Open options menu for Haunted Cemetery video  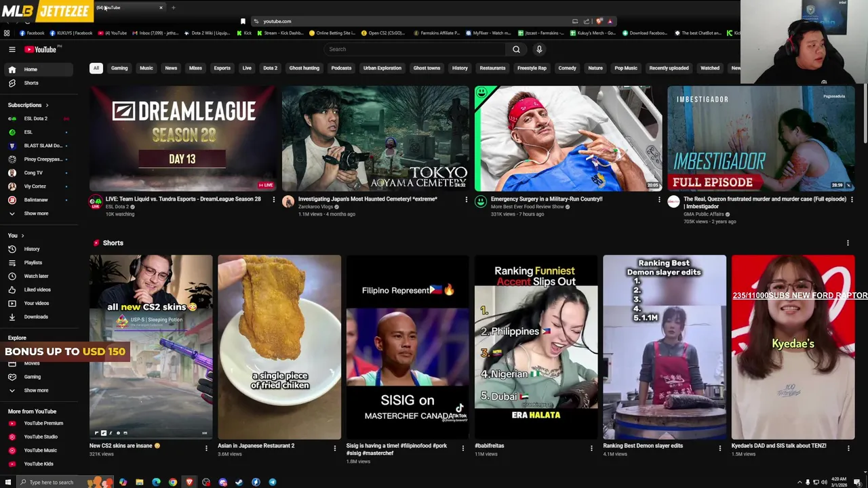click(x=466, y=199)
